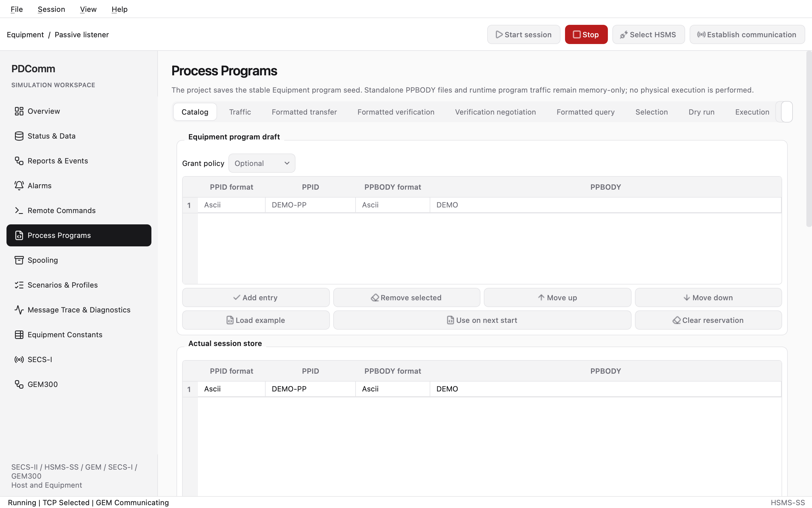Select DEMO-PP cell in Equipment program draft
812x508 pixels.
coord(310,205)
